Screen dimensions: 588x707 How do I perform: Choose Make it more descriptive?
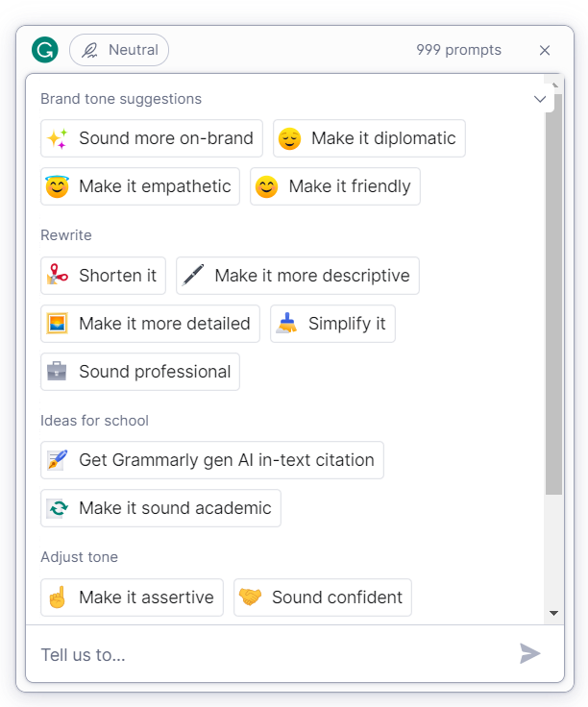coord(298,276)
